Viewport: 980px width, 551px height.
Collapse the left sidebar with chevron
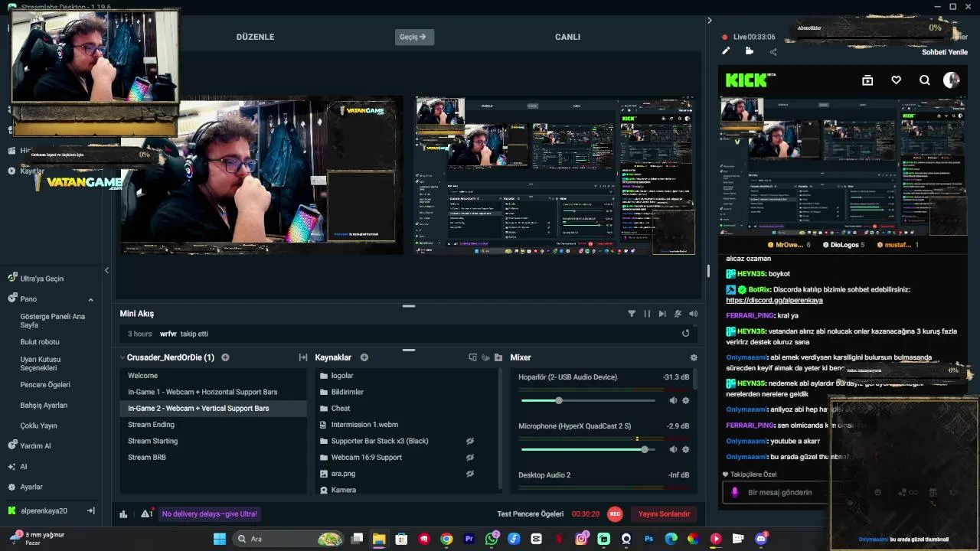pos(106,270)
